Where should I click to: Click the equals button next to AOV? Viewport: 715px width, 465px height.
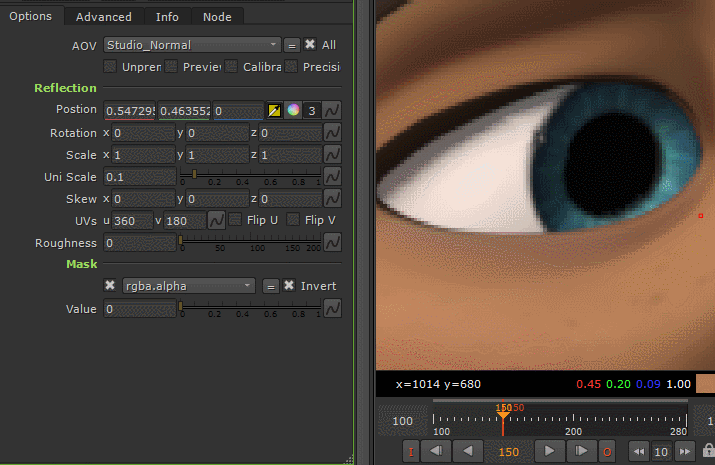(x=292, y=45)
